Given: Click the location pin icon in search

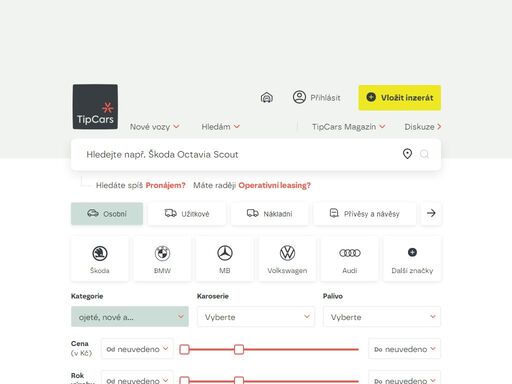Looking at the screenshot, I should (407, 154).
